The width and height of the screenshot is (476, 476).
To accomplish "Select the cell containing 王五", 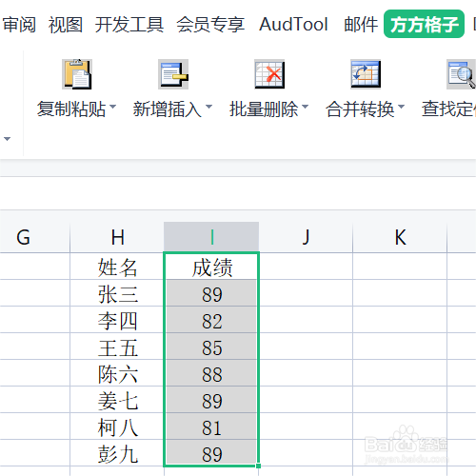I will (117, 347).
